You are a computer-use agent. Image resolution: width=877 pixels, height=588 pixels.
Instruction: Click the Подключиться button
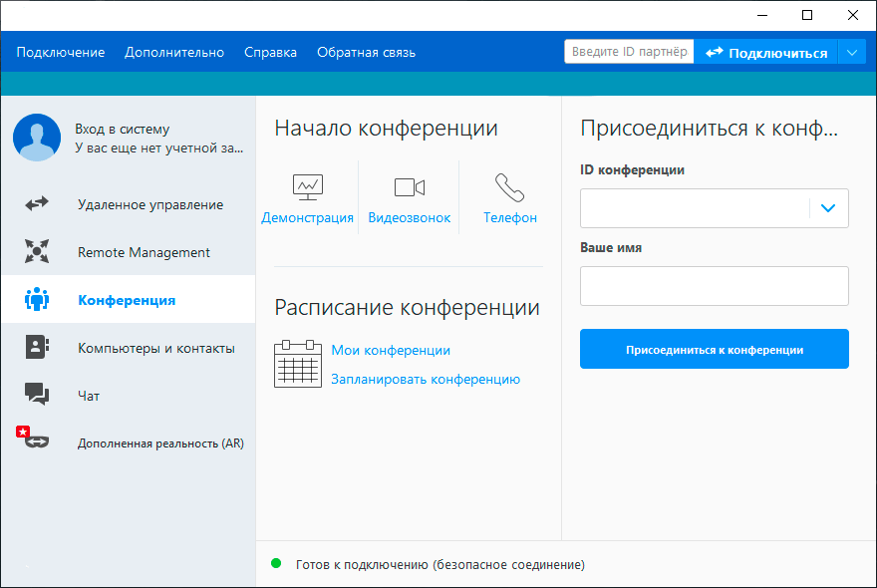click(765, 53)
